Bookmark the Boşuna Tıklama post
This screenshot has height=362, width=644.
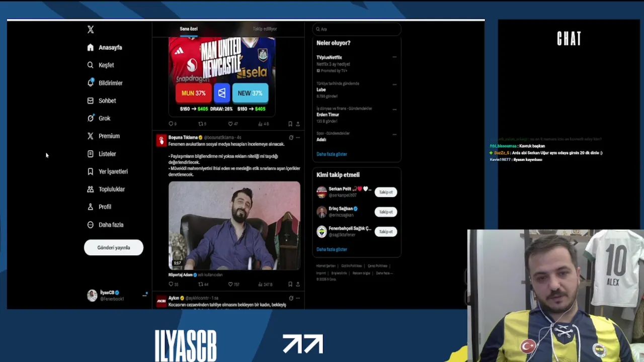coord(290,284)
